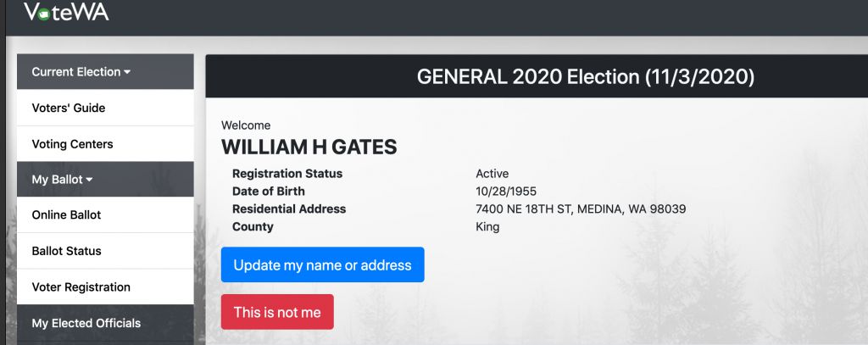Screen dimensions: 868x345
Task: Expand the Current Election menu section
Action: 105,71
